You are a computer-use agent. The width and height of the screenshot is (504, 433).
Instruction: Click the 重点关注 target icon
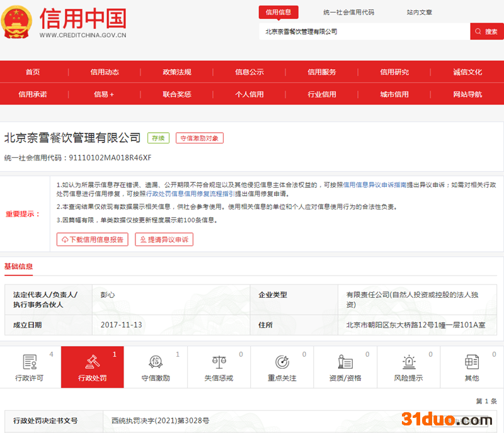pos(282,362)
